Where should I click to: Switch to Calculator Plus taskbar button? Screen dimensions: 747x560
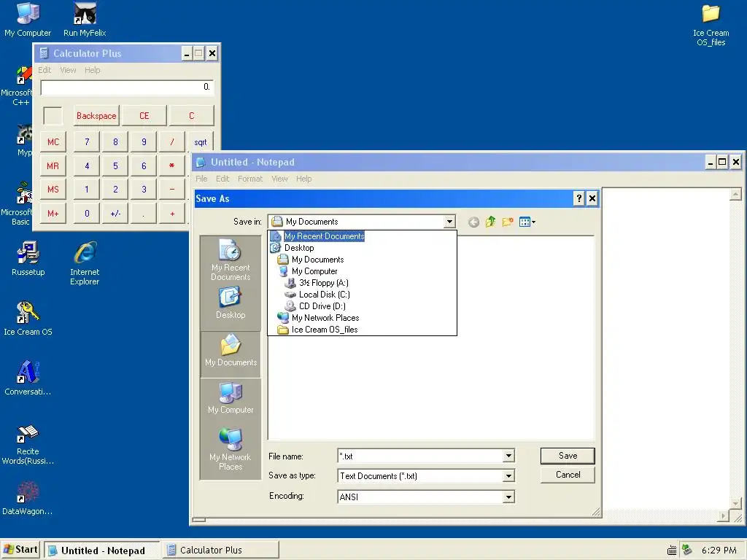[x=220, y=550]
